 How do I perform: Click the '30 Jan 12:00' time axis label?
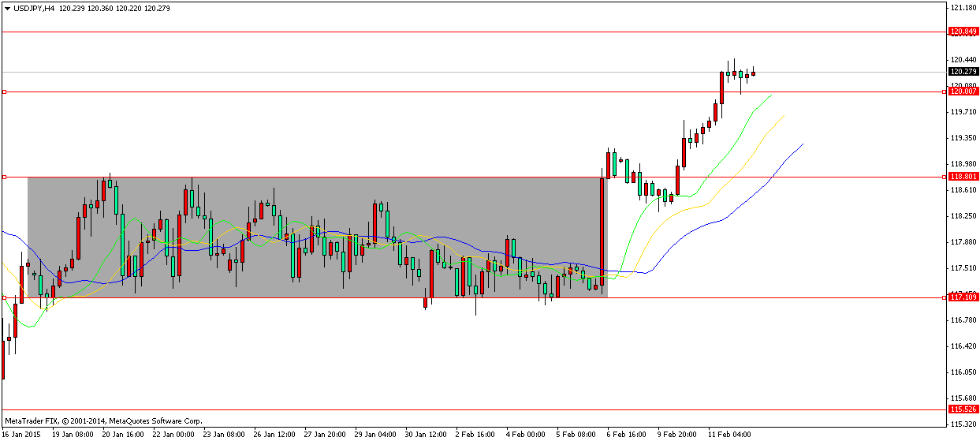(x=426, y=434)
